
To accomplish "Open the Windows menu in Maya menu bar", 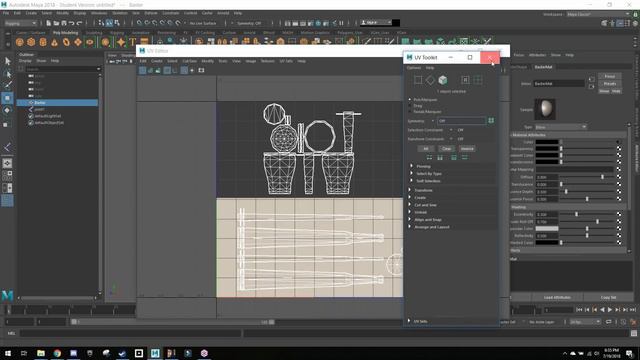I will (99, 13).
